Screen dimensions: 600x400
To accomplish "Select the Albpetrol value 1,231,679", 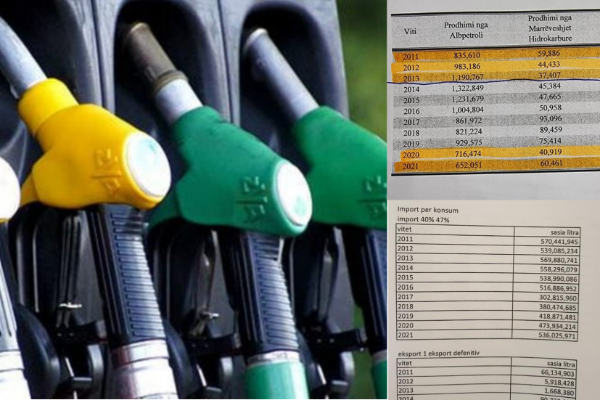I will [467, 99].
